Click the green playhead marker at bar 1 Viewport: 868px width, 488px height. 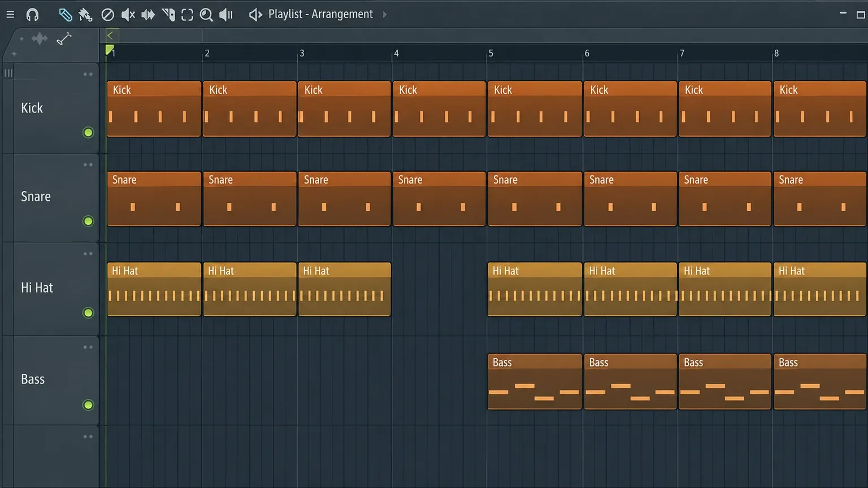point(109,50)
